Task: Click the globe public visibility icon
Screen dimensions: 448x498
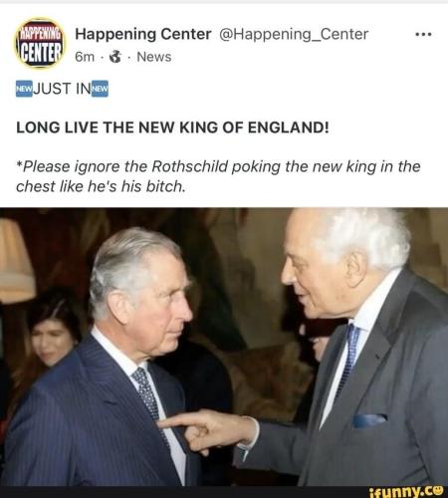Action: click(115, 57)
